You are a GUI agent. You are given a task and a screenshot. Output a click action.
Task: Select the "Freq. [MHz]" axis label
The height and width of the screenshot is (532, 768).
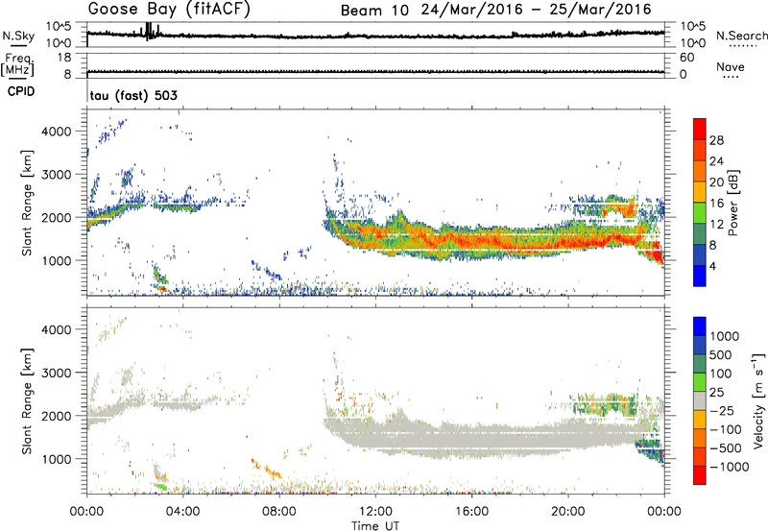coord(17,64)
